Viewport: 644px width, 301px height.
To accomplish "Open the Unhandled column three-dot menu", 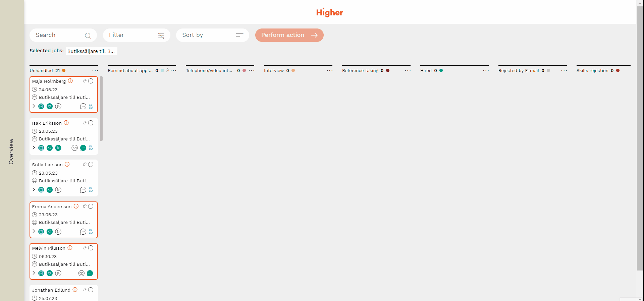I will (95, 71).
